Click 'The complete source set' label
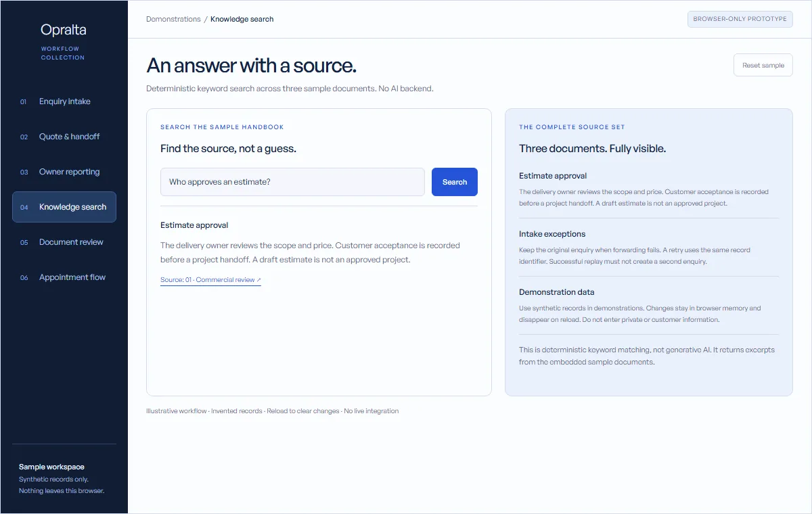Viewport: 812px width, 514px height. [572, 127]
